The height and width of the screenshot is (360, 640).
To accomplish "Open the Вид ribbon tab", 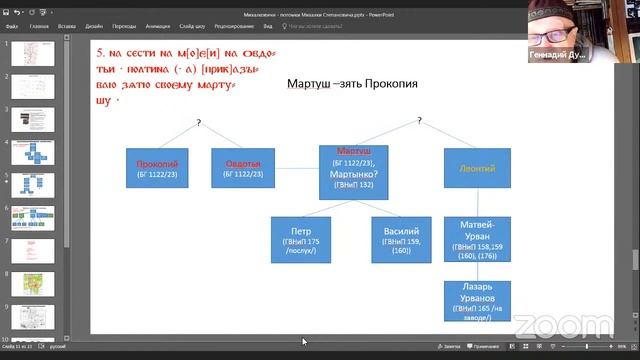I will 268,26.
